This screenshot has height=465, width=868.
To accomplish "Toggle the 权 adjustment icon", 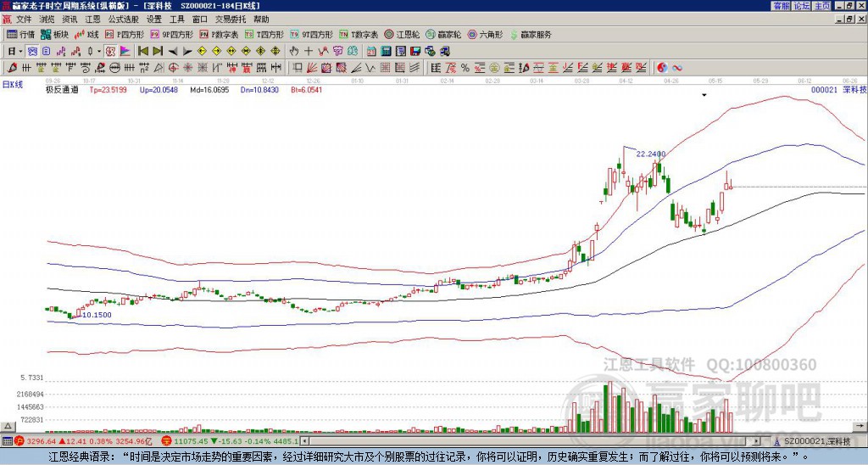I will pyautogui.click(x=110, y=51).
